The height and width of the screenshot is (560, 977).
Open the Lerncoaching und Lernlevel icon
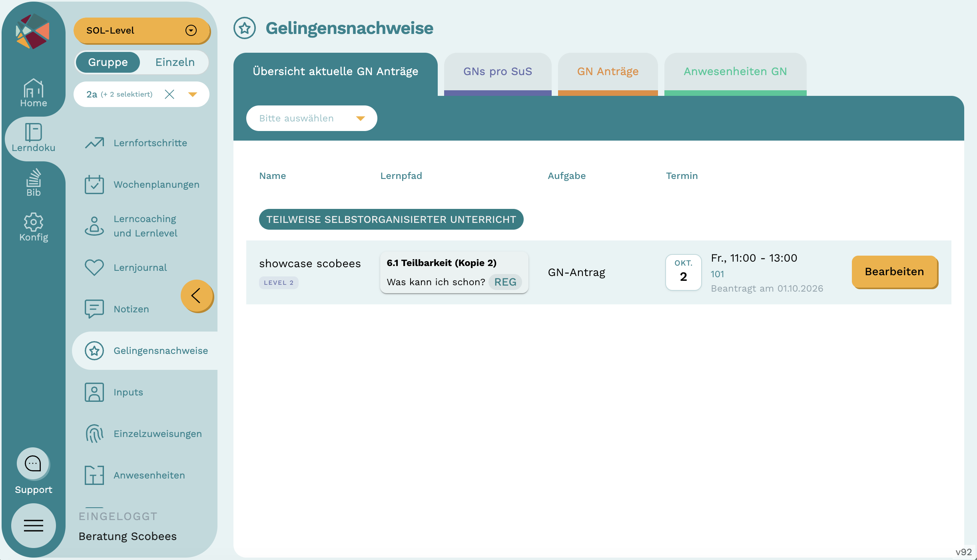94,226
